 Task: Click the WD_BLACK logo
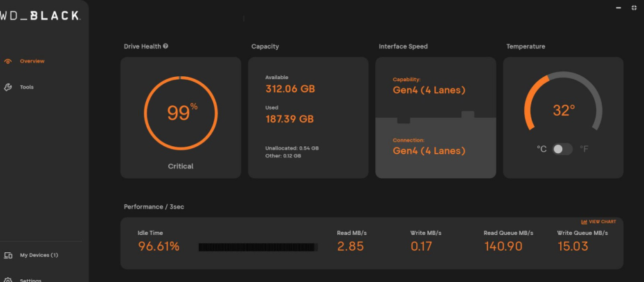click(40, 16)
